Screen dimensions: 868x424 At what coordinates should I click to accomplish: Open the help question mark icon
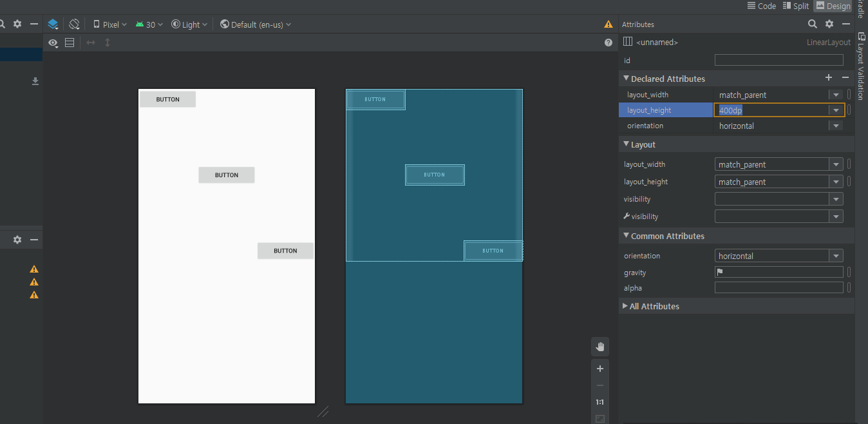click(609, 43)
